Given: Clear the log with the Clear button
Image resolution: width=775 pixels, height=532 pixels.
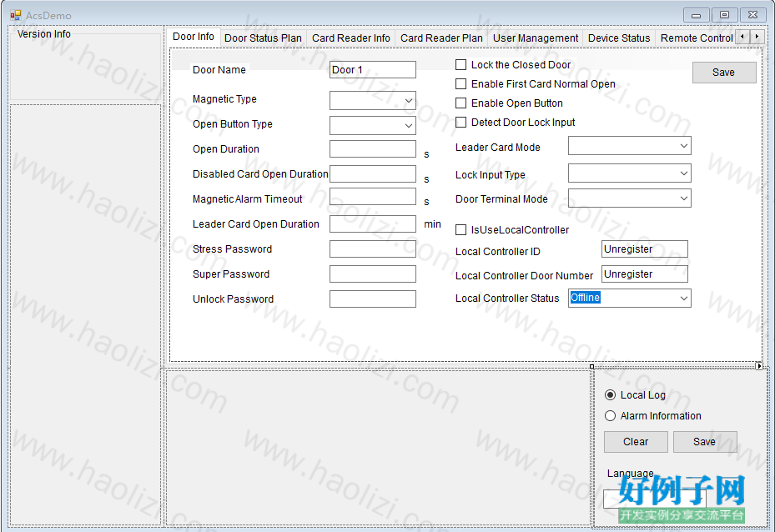Looking at the screenshot, I should (x=636, y=442).
